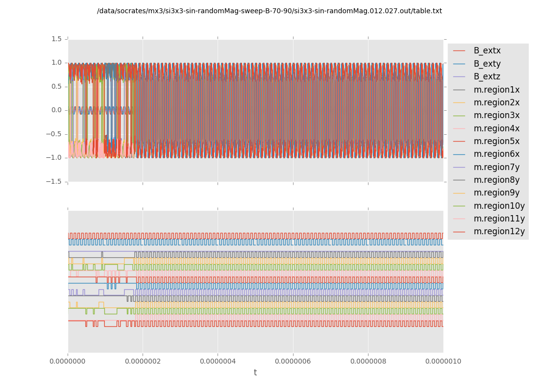This screenshot has width=539, height=392.
Task: Click the 0.0000000 x-axis tick label
Action: coord(68,362)
